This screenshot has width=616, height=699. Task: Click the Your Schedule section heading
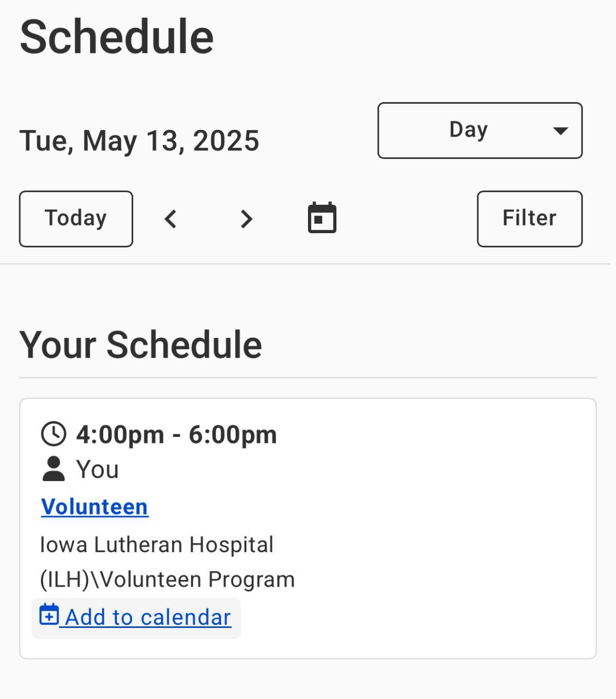140,345
